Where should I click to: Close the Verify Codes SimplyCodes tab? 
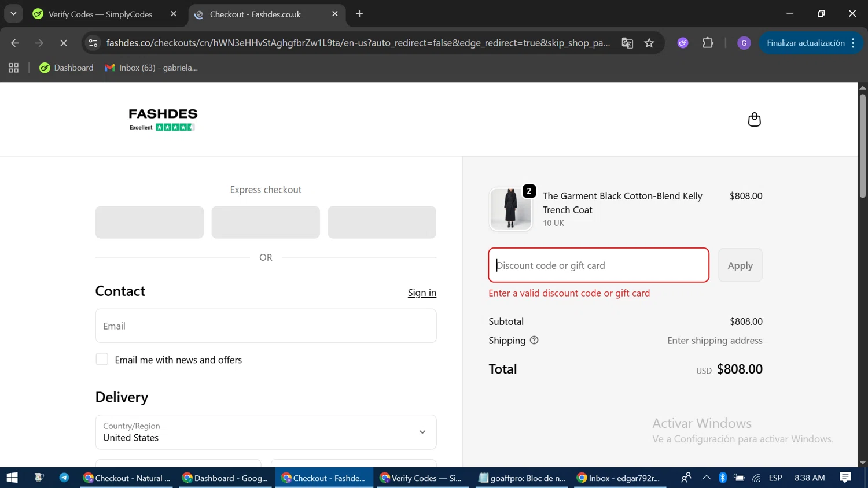[174, 14]
